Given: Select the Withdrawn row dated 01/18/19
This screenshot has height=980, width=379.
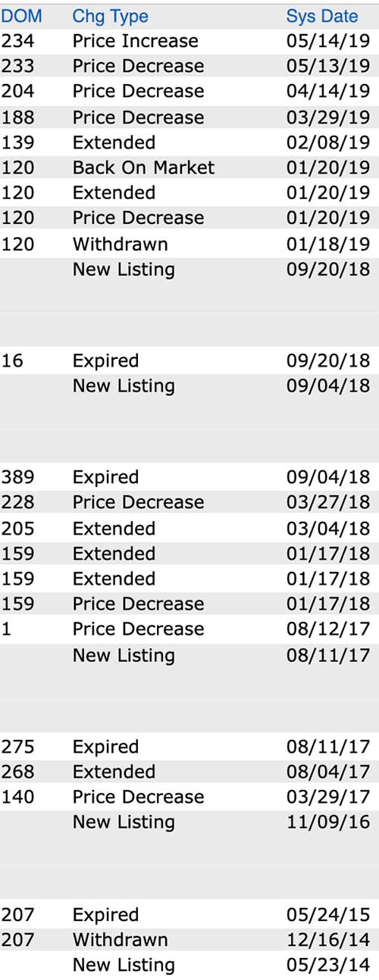Looking at the screenshot, I should click(189, 244).
